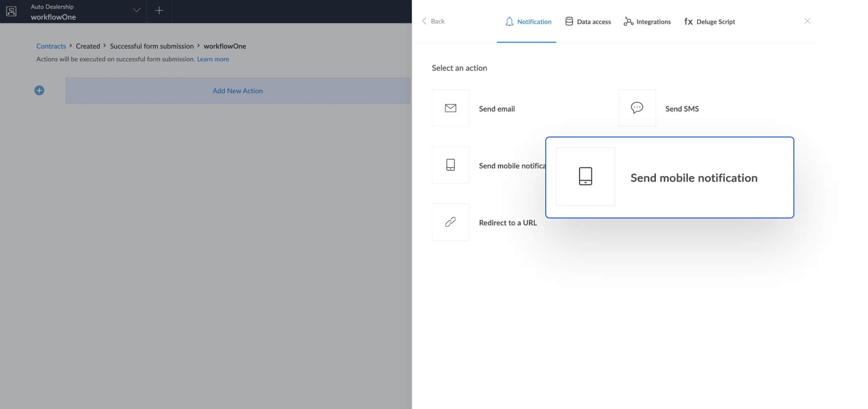Click the Send SMS speech bubble icon
The width and height of the screenshot is (868, 409).
637,108
